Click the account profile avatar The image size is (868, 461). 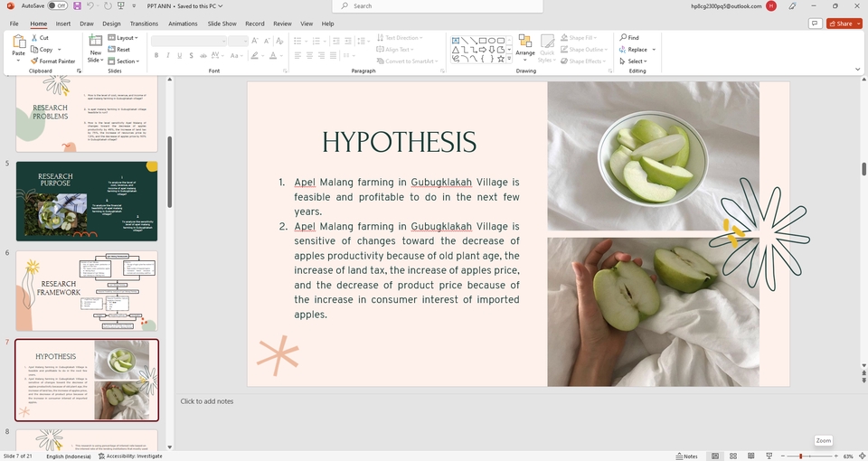[x=771, y=6]
